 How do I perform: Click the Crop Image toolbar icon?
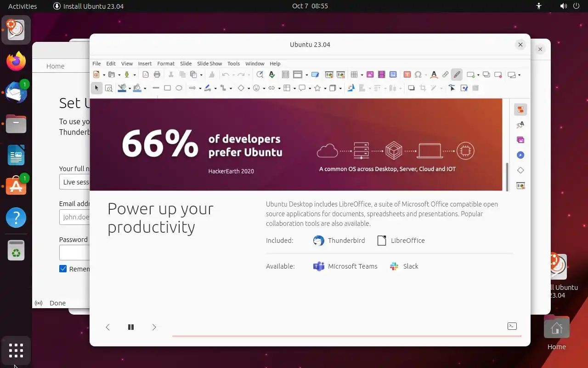(x=423, y=88)
